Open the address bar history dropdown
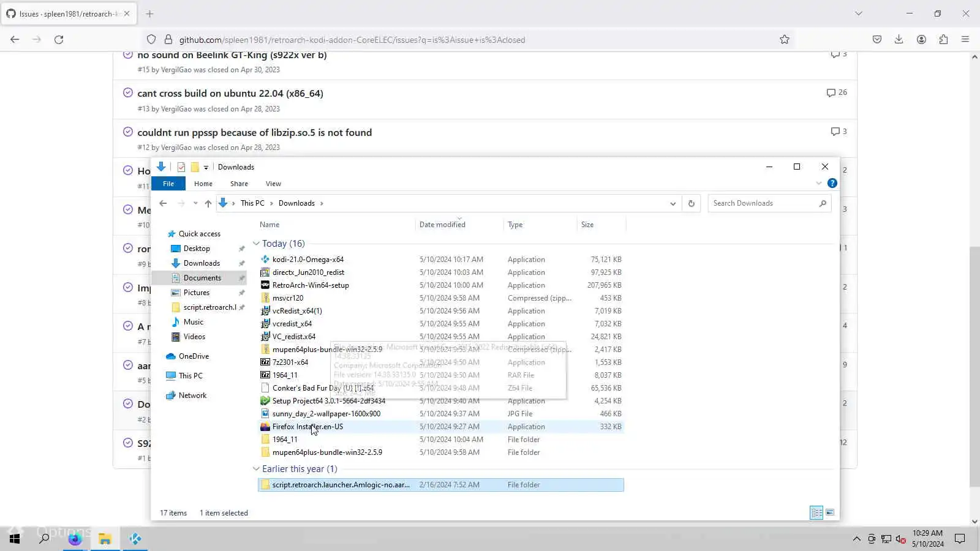The width and height of the screenshot is (980, 551). point(673,203)
